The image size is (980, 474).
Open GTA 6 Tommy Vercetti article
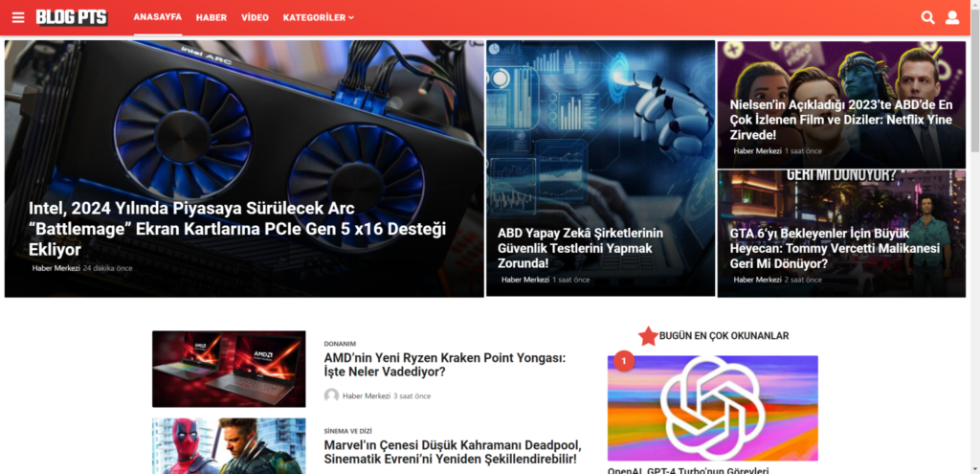click(x=835, y=248)
